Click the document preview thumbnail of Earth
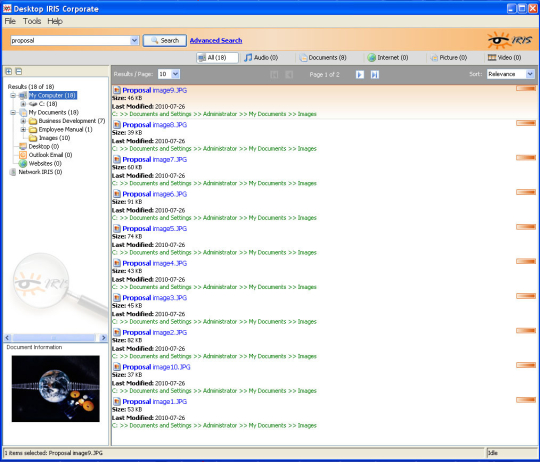Viewport: 540px width, 462px height. point(56,389)
